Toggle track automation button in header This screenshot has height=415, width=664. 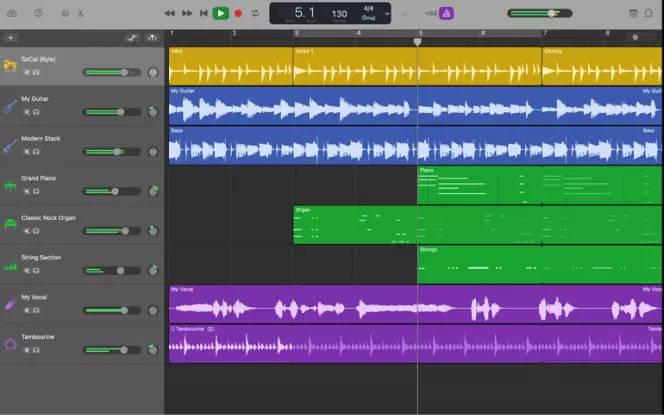[x=133, y=38]
